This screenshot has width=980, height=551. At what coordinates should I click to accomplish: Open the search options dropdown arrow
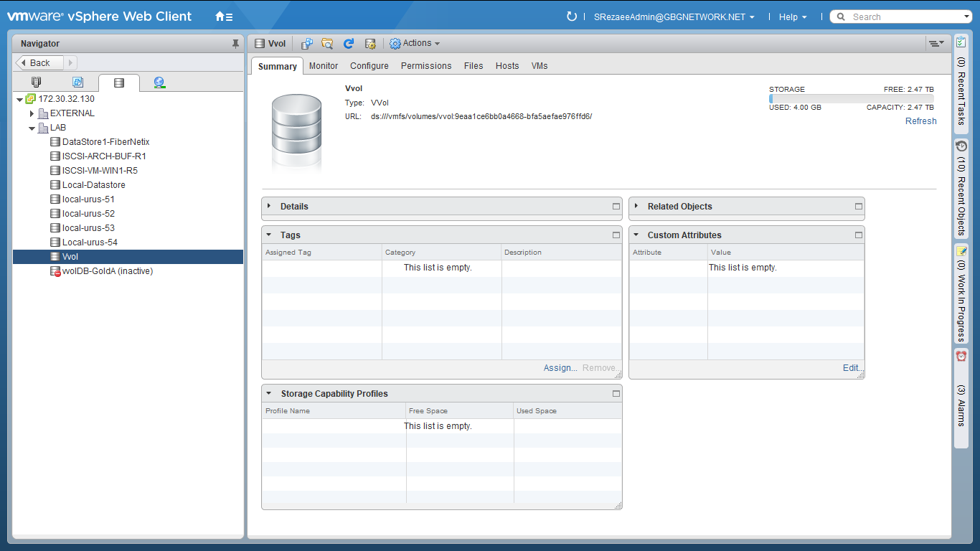pyautogui.click(x=966, y=17)
